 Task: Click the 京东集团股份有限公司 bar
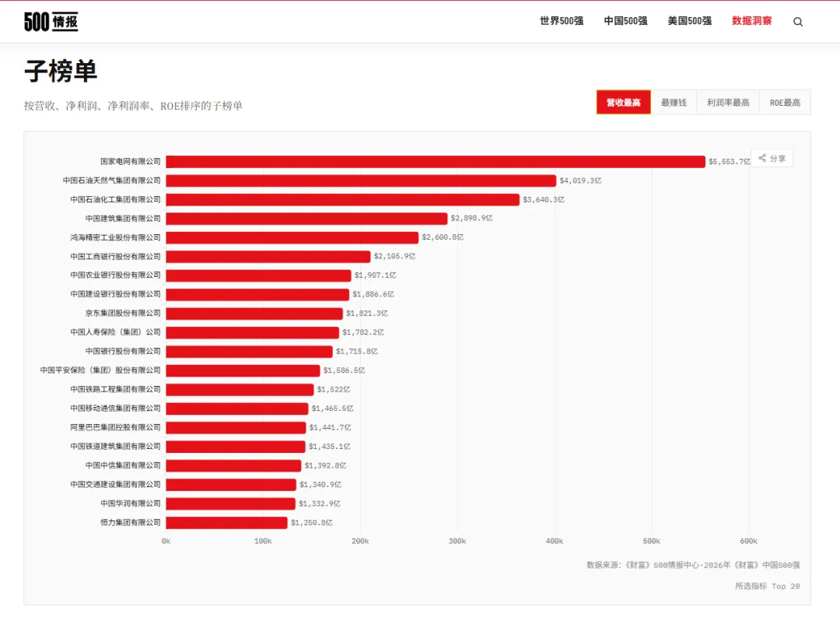(254, 314)
